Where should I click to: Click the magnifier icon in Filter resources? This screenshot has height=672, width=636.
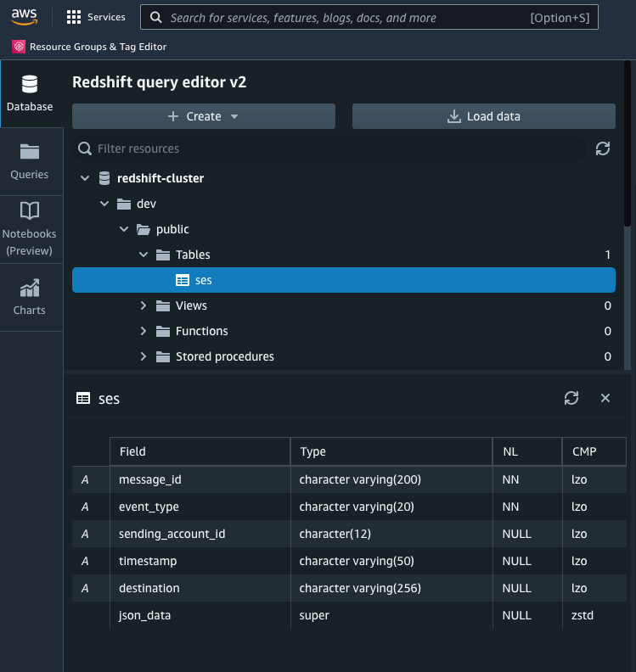coord(85,148)
